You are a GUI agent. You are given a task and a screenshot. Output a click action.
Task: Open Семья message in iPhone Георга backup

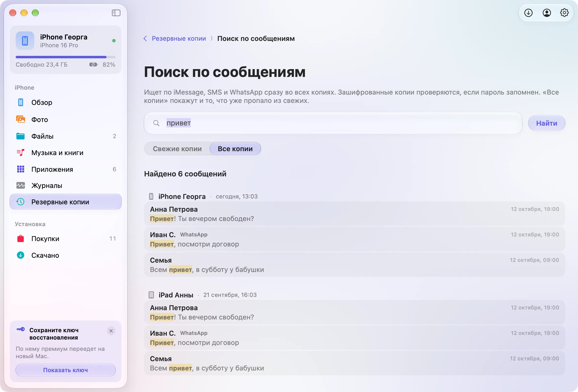click(x=354, y=265)
